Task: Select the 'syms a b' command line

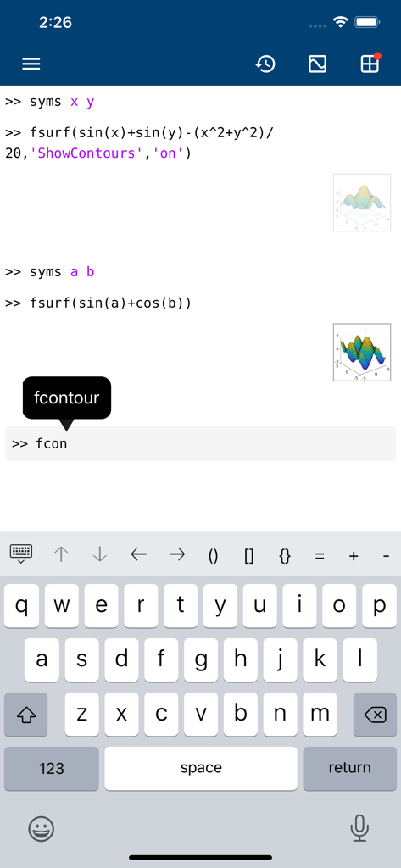Action: [50, 272]
